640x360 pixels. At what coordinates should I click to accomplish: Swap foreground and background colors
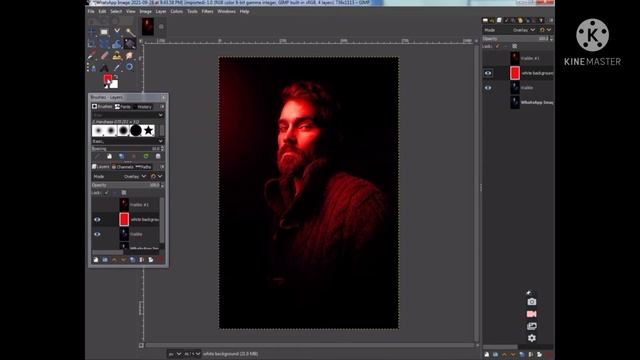click(x=116, y=76)
